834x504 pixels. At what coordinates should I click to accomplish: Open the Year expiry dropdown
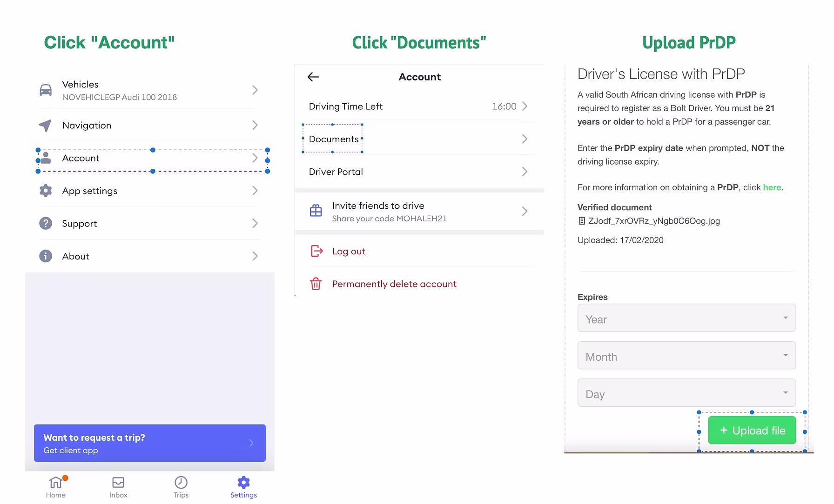coord(686,318)
